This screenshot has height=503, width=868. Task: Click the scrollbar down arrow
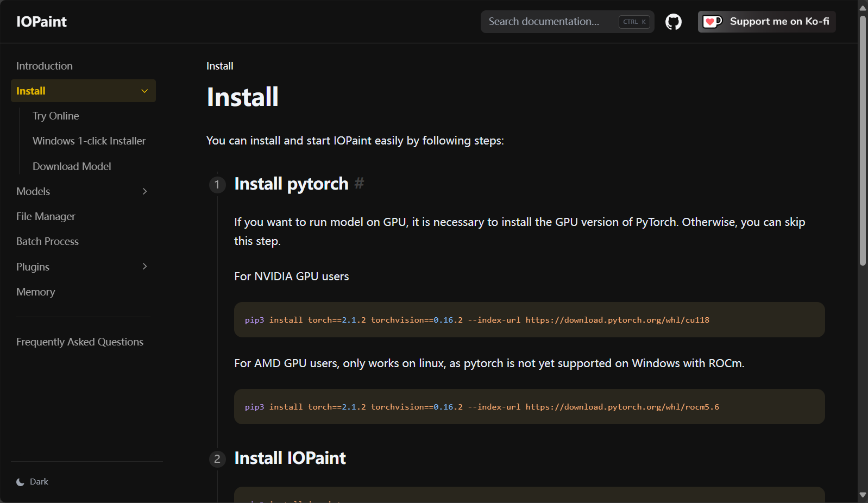click(863, 495)
